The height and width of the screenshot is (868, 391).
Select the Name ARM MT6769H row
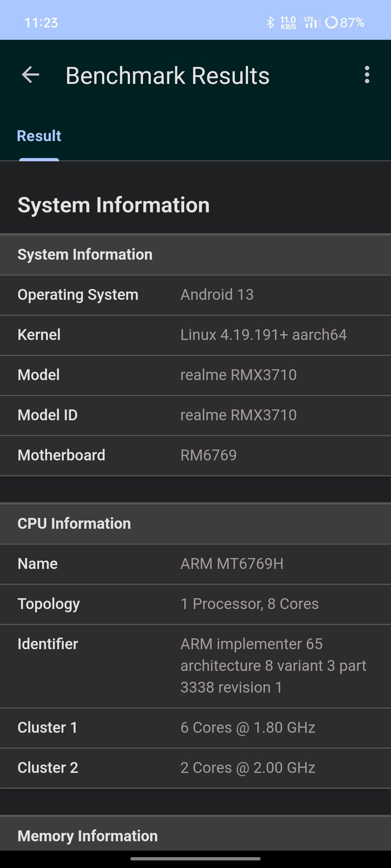(x=195, y=564)
